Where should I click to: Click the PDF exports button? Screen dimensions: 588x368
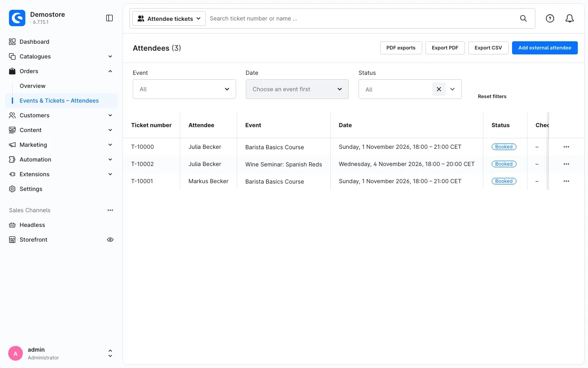(401, 48)
